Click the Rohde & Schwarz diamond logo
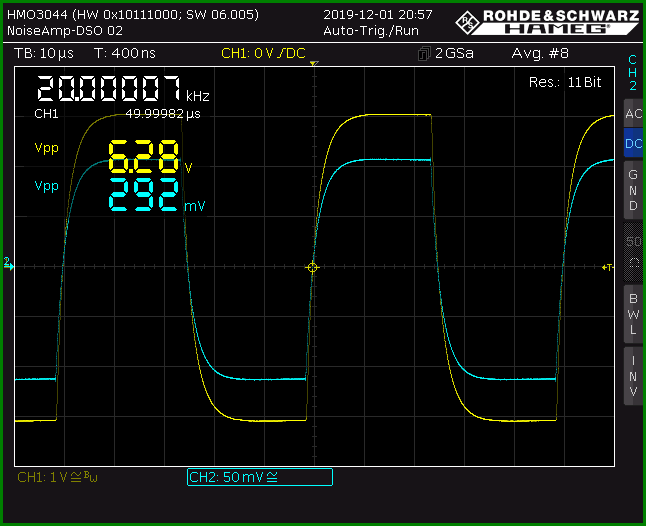 pos(468,22)
